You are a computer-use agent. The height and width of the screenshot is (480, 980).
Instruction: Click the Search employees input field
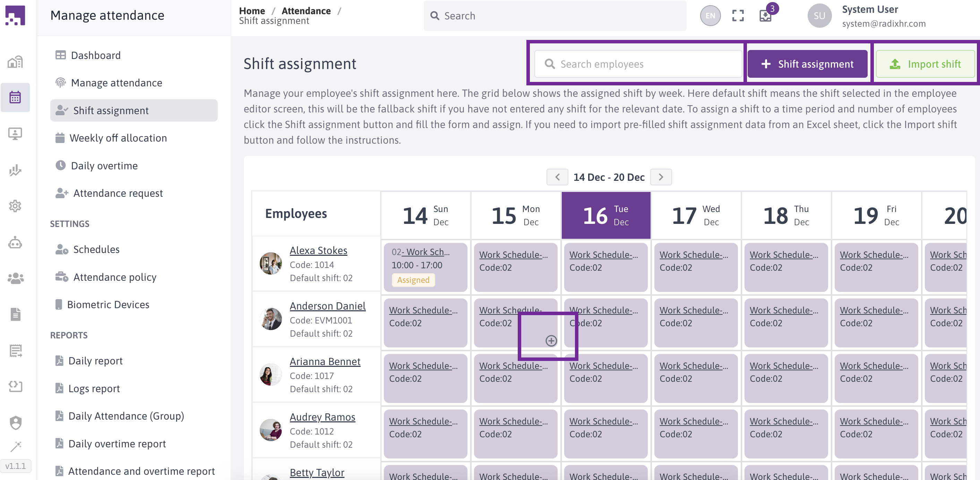(x=639, y=64)
